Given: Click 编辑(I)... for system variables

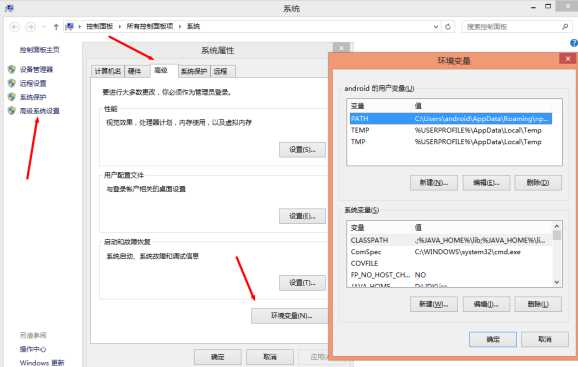Looking at the screenshot, I should point(486,304).
